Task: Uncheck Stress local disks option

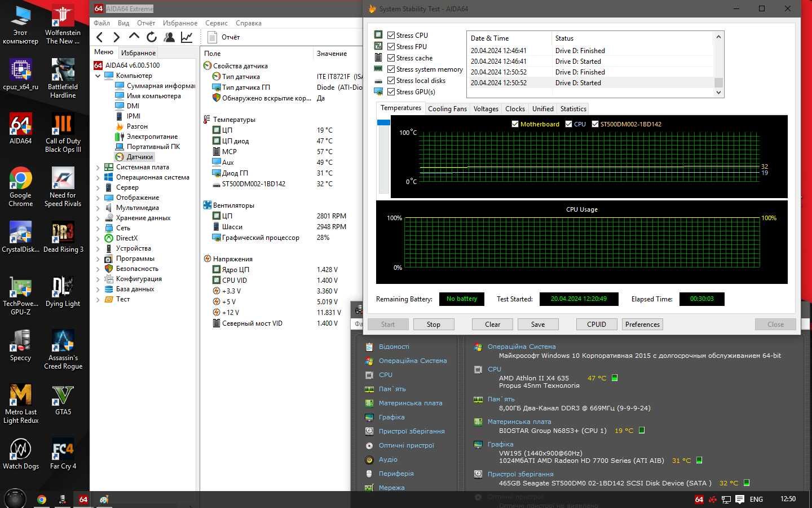Action: click(x=391, y=80)
